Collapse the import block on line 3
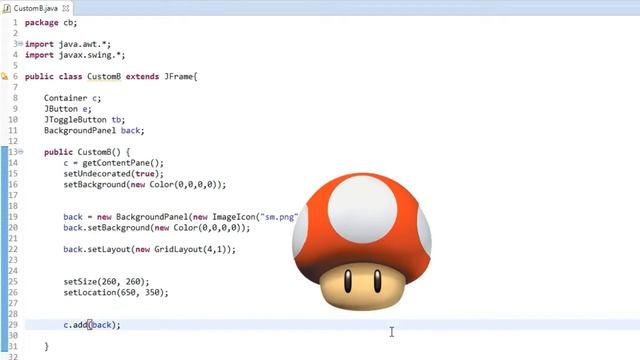Image resolution: width=640 pixels, height=360 pixels. [x=20, y=44]
